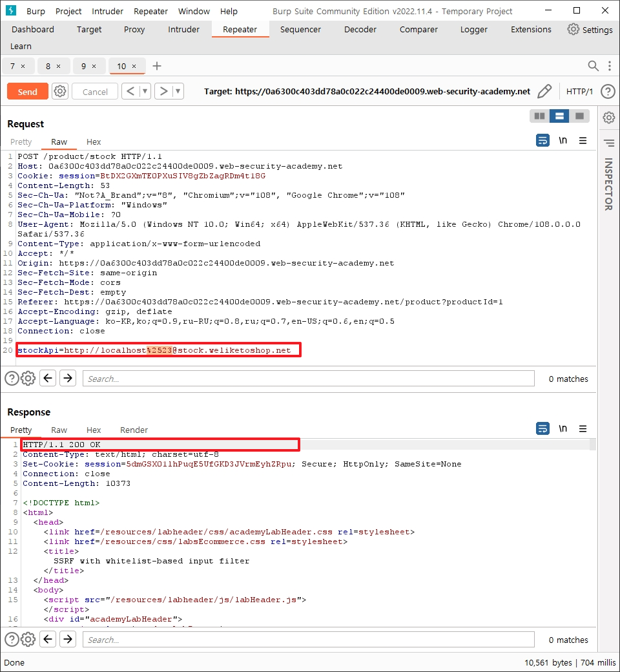Jump to previous Response search match

click(x=48, y=639)
